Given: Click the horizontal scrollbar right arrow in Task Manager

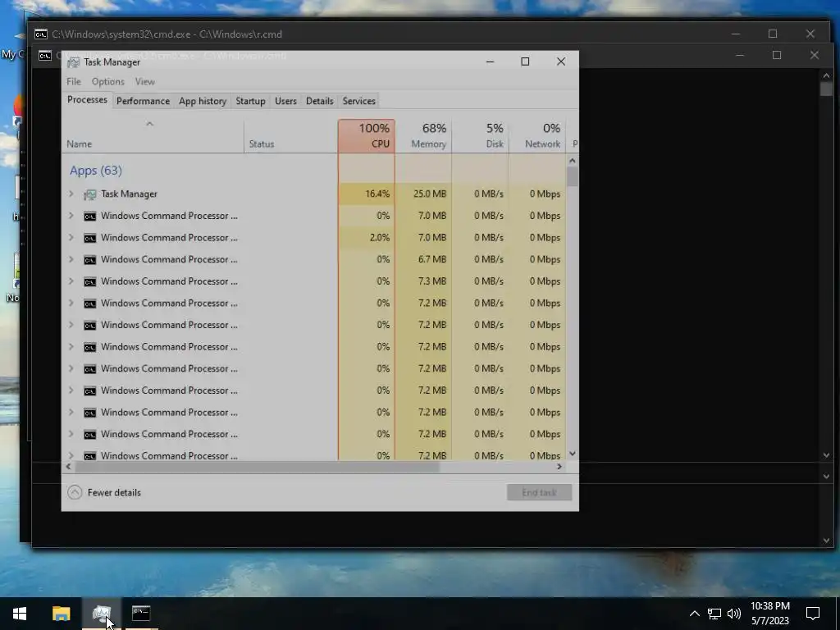Looking at the screenshot, I should pyautogui.click(x=559, y=467).
